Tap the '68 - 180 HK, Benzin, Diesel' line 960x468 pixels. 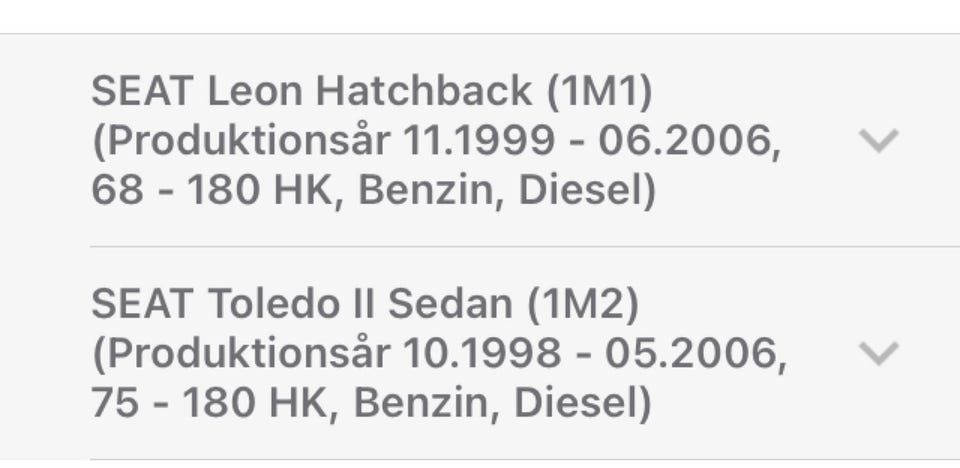coord(373,190)
